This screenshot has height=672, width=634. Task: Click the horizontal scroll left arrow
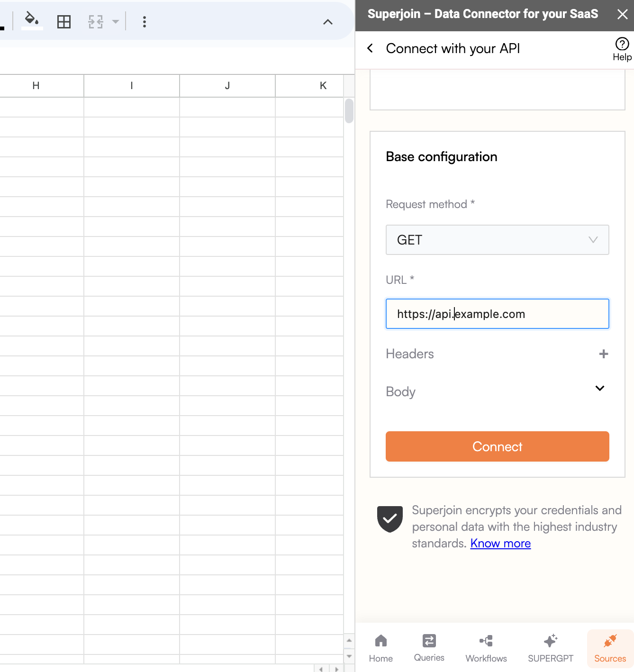tap(321, 669)
